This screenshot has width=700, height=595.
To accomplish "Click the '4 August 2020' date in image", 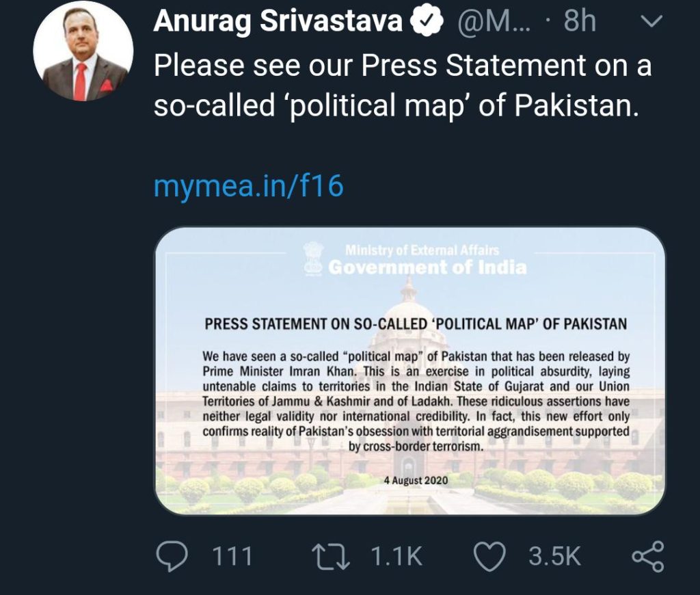I will [x=416, y=480].
